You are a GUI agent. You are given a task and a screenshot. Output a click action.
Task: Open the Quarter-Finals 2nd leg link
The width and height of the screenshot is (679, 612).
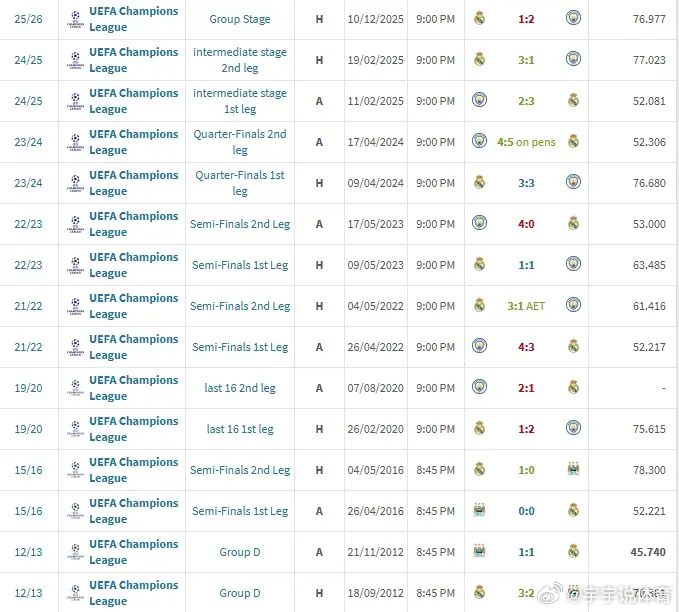coord(240,142)
